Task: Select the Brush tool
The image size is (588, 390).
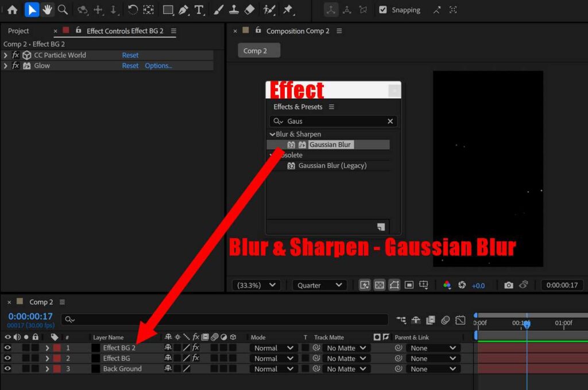Action: tap(218, 10)
